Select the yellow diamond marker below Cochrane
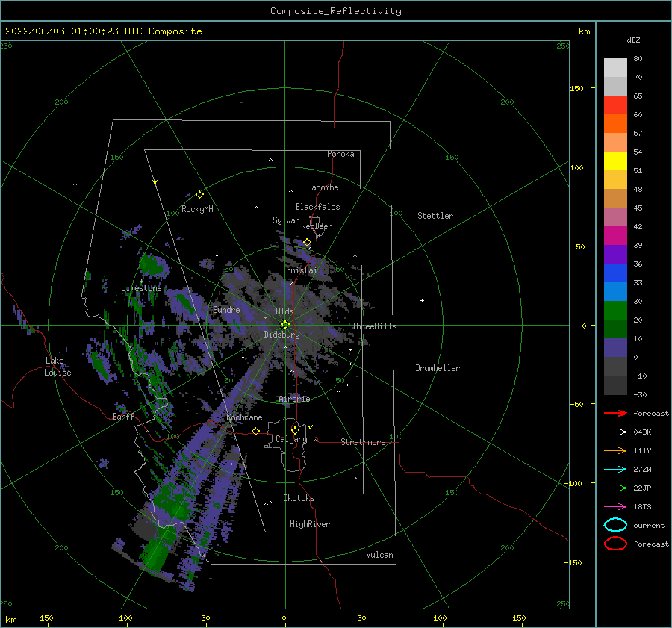The image size is (672, 628). point(256,431)
